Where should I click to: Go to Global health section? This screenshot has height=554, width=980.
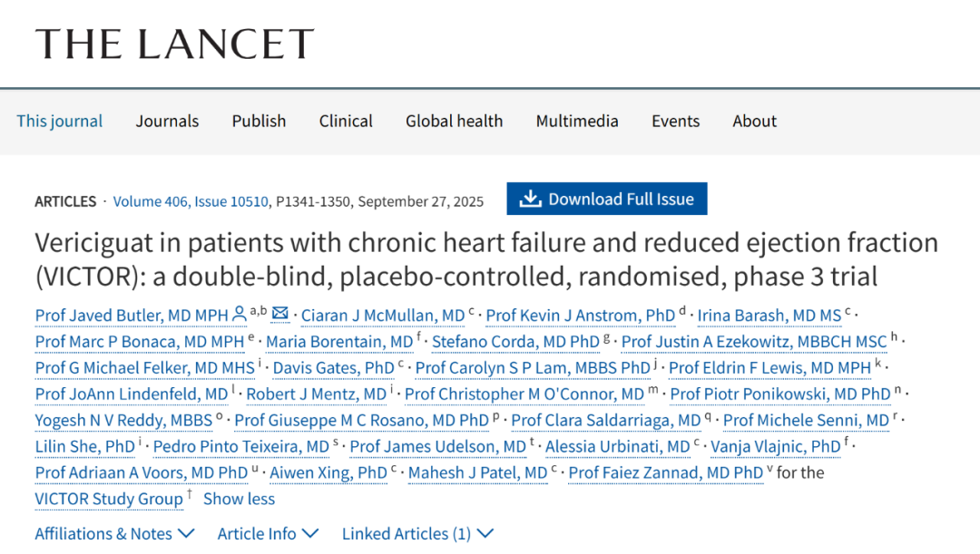pyautogui.click(x=454, y=121)
